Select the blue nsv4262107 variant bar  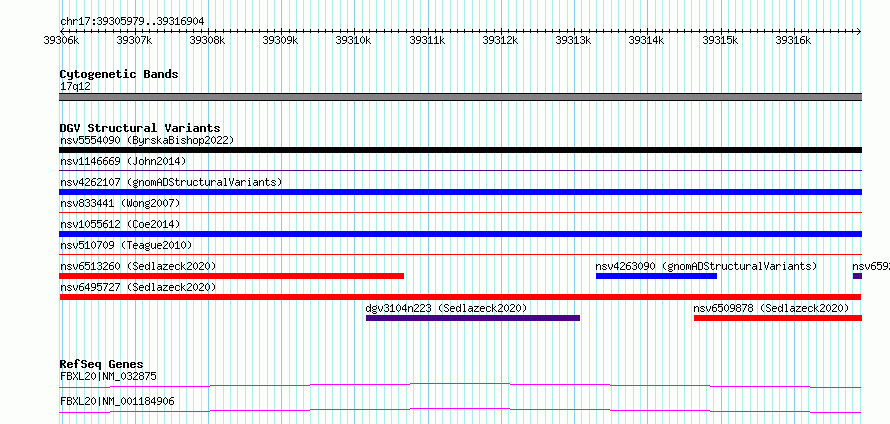tap(460, 192)
